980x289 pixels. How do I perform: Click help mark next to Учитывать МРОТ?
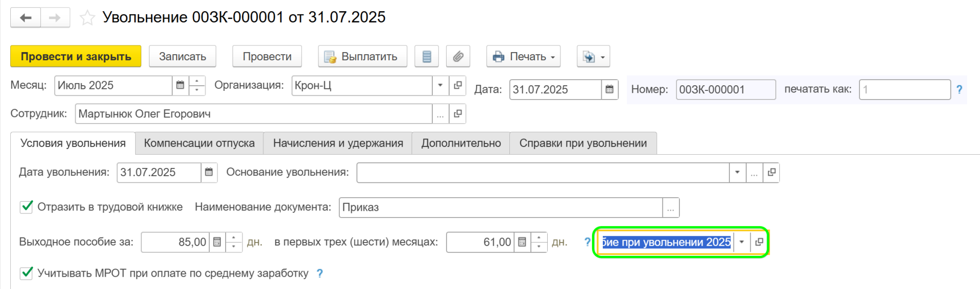[x=320, y=273]
